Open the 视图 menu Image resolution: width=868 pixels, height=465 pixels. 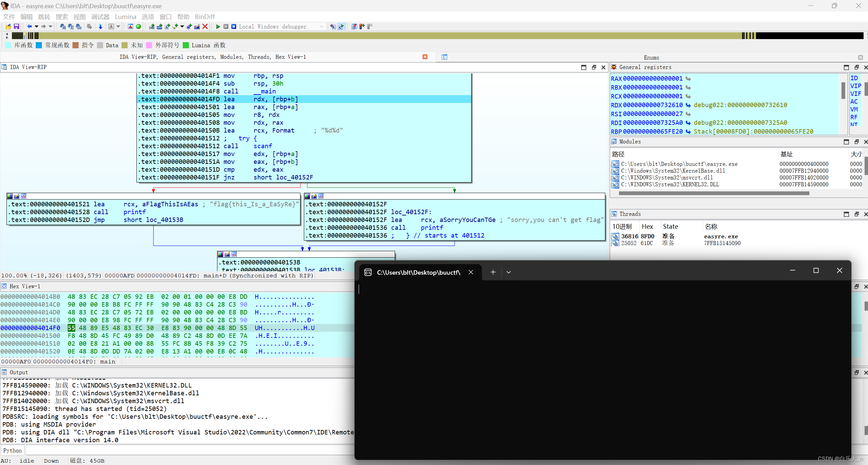80,17
